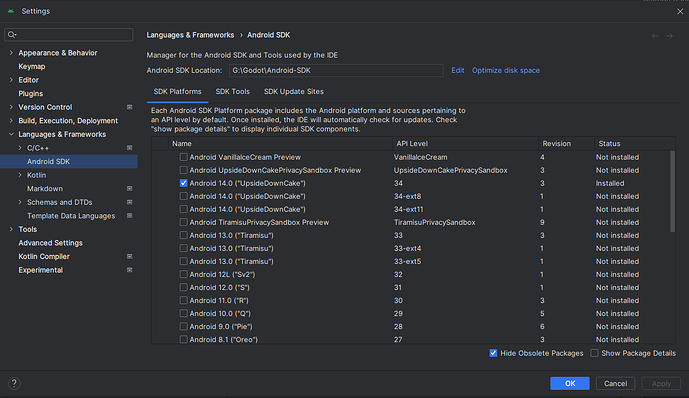Viewport: 689px width, 398px height.
Task: Sort by API Level column header
Action: 465,144
